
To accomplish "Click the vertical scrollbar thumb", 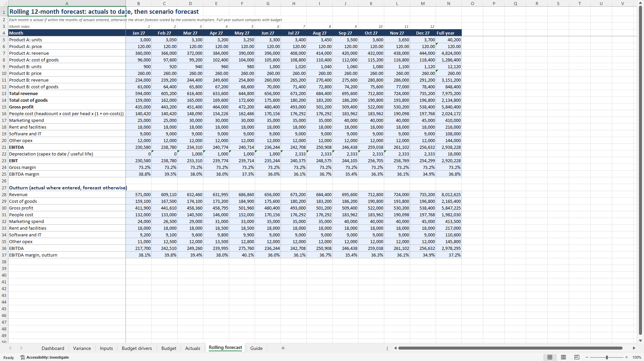I will [x=640, y=170].
